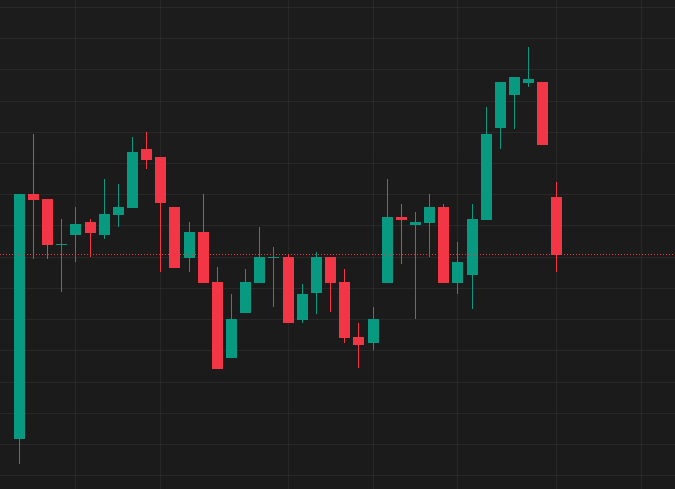Select the small green candle after the second trough
Viewport: 675px width, 489px height.
click(373, 331)
